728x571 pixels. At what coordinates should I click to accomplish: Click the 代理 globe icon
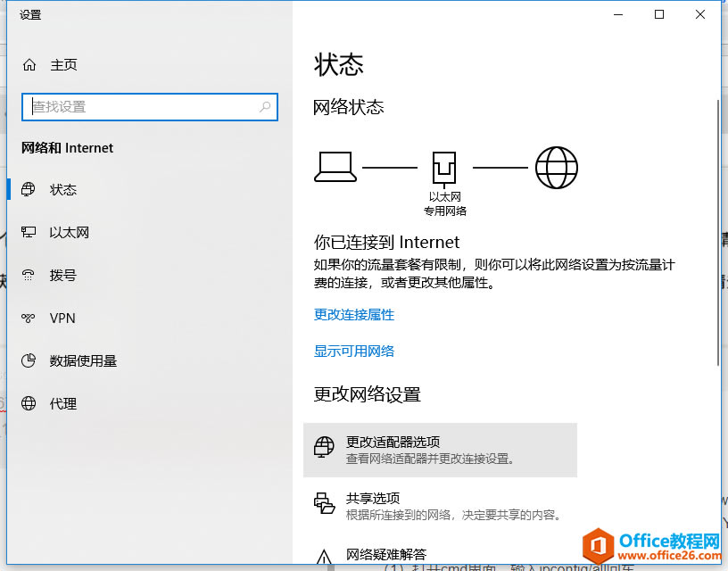(29, 403)
